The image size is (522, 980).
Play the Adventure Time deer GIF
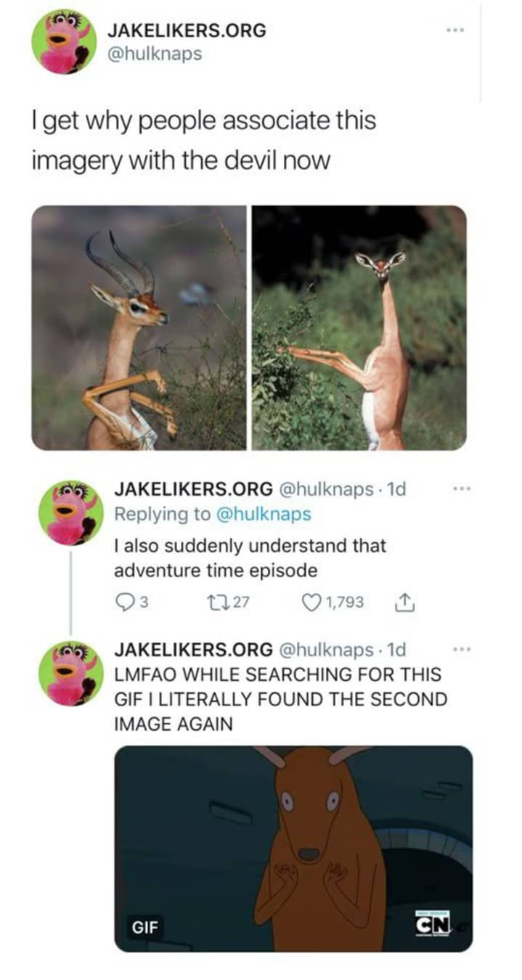pos(293,849)
